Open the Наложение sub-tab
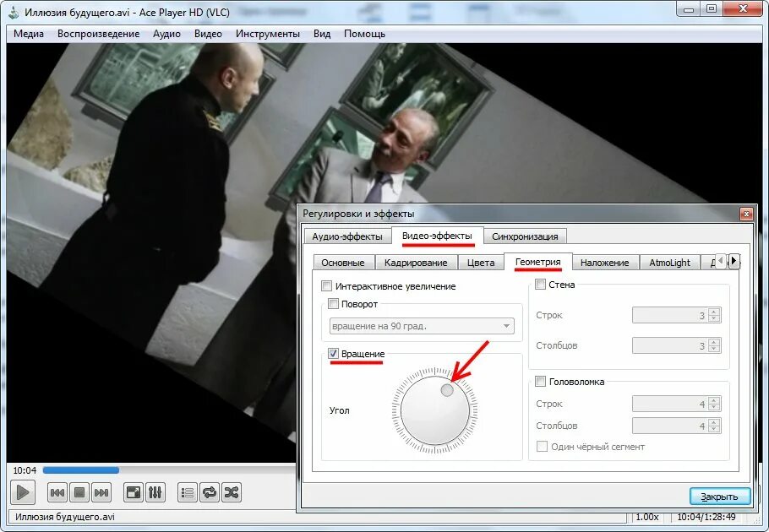Screen dimensions: 769x532 pyautogui.click(x=605, y=263)
